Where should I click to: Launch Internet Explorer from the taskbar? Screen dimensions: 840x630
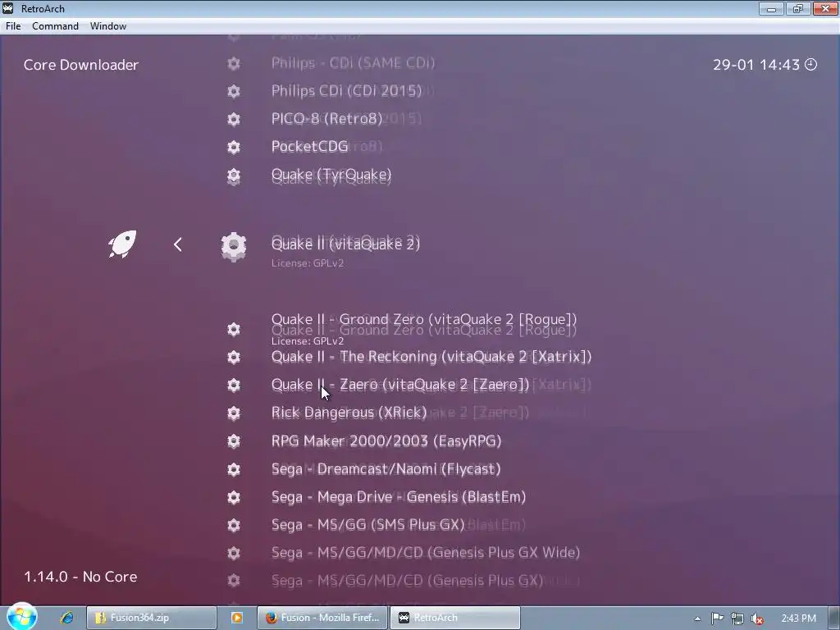pyautogui.click(x=66, y=618)
